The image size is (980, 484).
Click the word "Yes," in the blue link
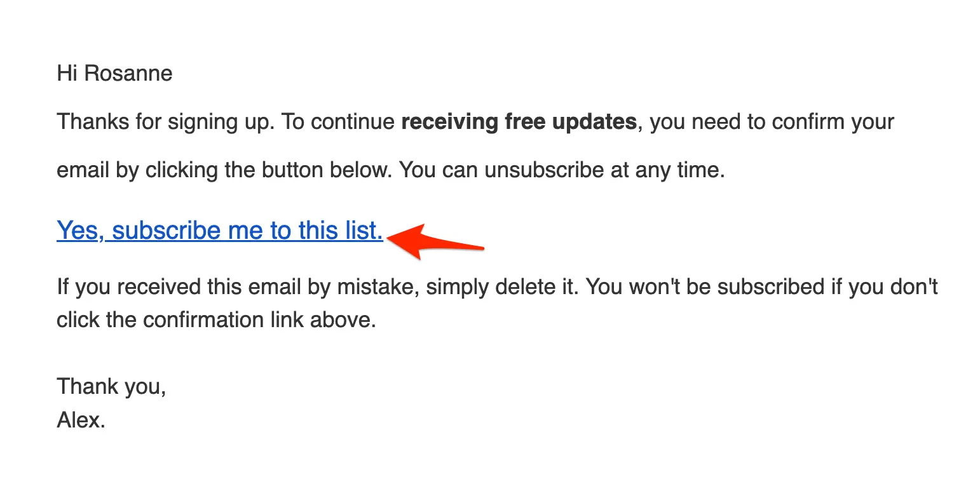81,231
